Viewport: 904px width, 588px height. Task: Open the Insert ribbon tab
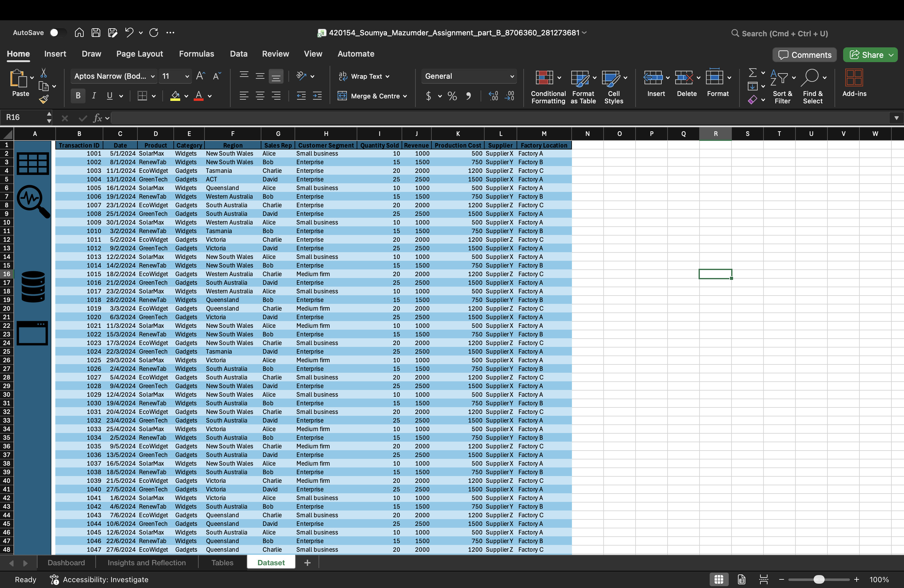55,54
